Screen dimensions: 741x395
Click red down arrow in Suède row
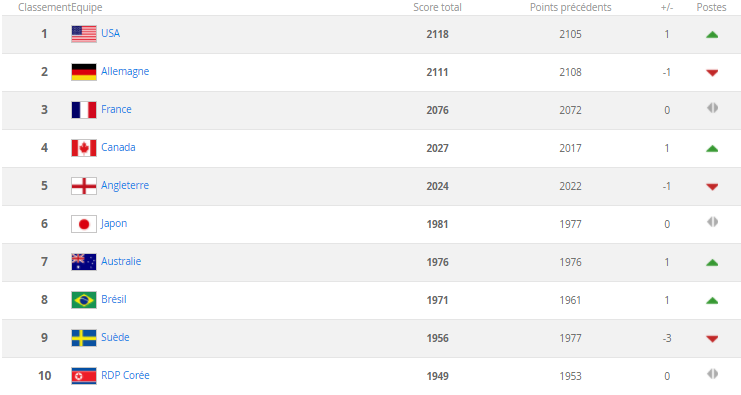point(712,339)
